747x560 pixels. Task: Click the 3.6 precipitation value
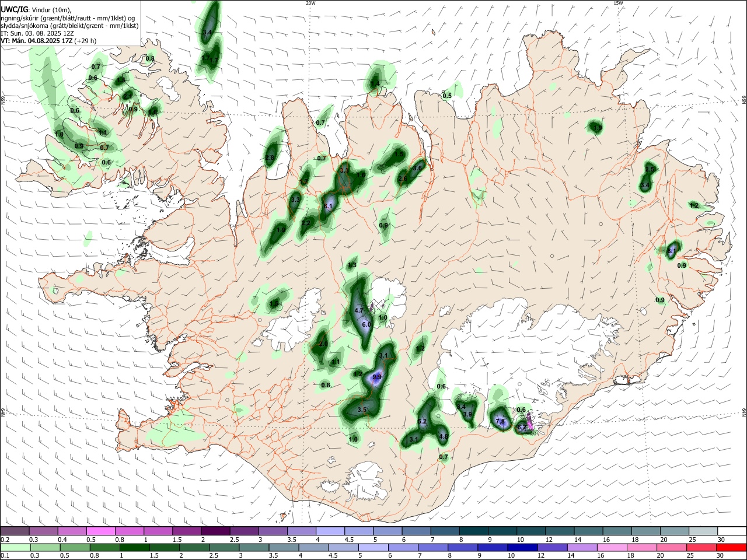417,168
